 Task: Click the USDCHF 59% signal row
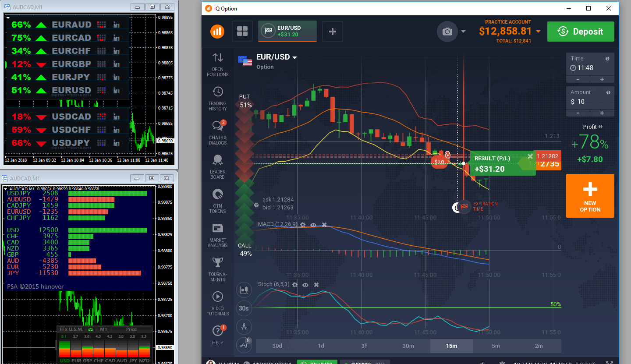point(68,130)
